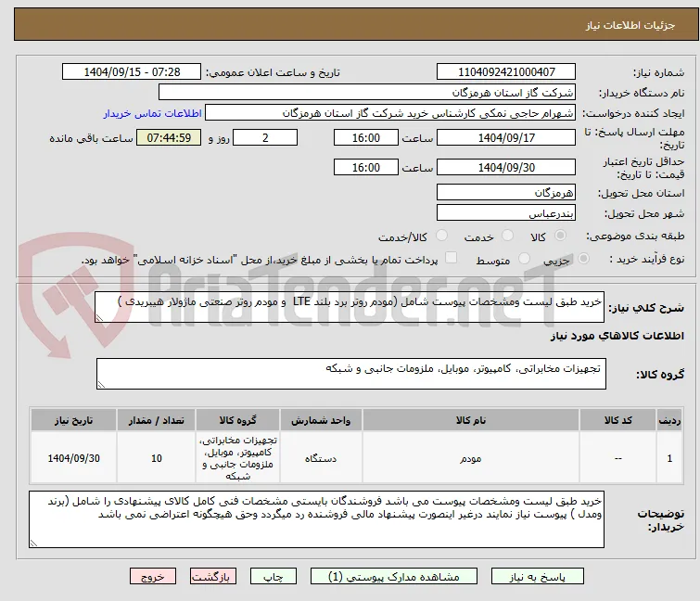
Task: Click the واحد شمارش column header
Action: (321, 420)
